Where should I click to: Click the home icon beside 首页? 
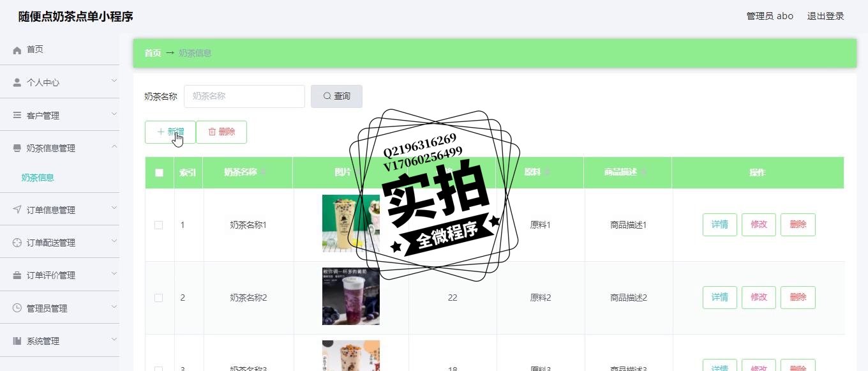17,50
